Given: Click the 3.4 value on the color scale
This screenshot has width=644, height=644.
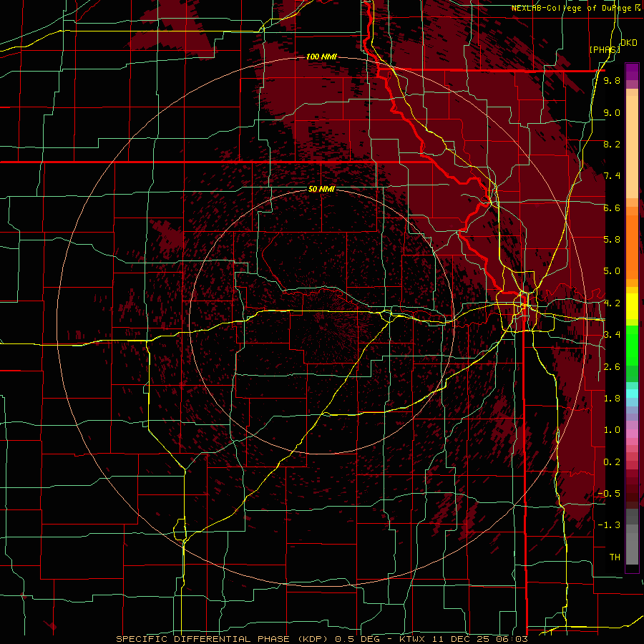Looking at the screenshot, I should pyautogui.click(x=612, y=335).
